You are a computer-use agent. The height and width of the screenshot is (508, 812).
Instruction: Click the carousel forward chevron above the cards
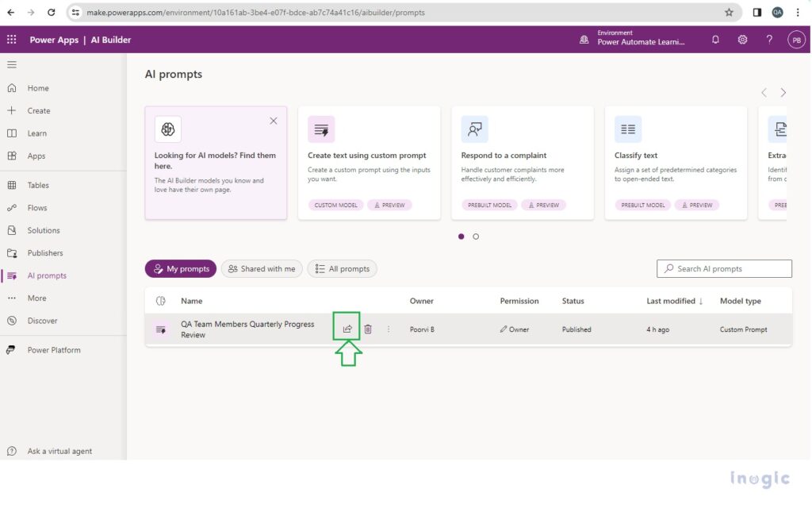[x=782, y=92]
